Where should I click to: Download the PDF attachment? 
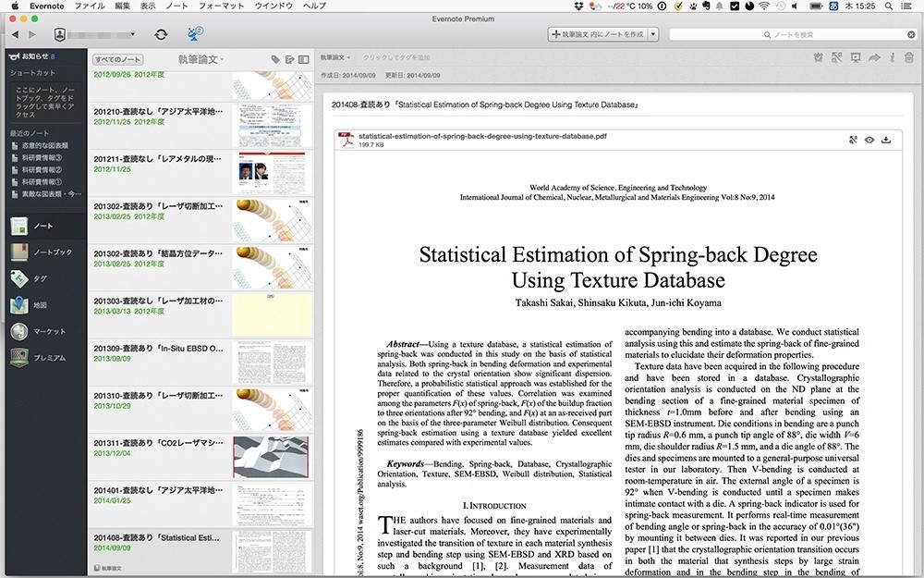click(x=886, y=140)
